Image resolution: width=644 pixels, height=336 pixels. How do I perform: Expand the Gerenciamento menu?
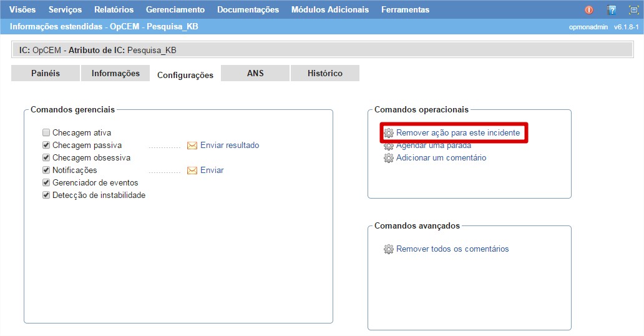pos(175,10)
